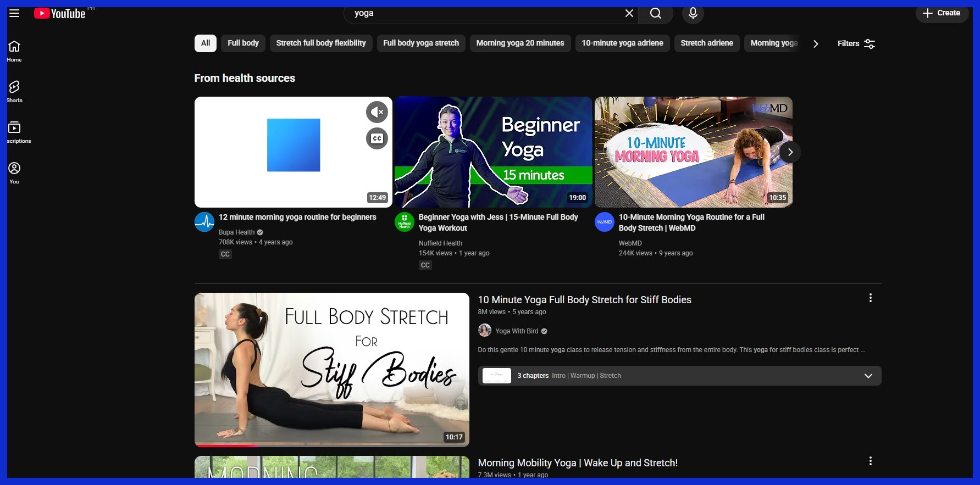Click the magnifying glass search button
The width and height of the screenshot is (980, 485).
[x=655, y=13]
